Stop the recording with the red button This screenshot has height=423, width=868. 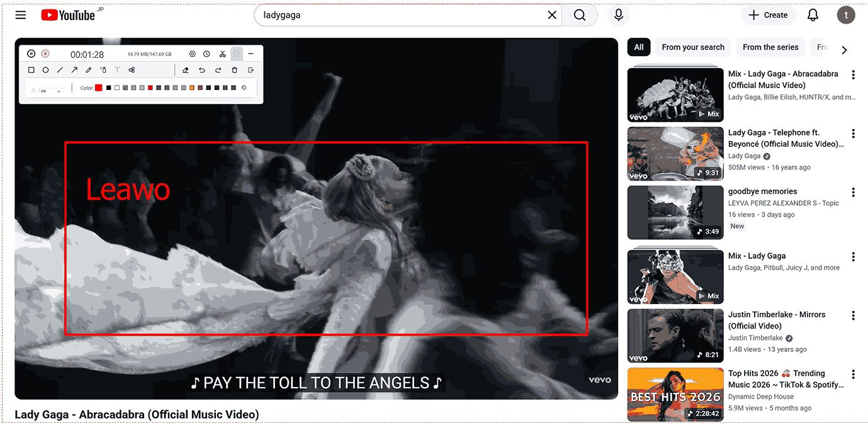coord(45,54)
